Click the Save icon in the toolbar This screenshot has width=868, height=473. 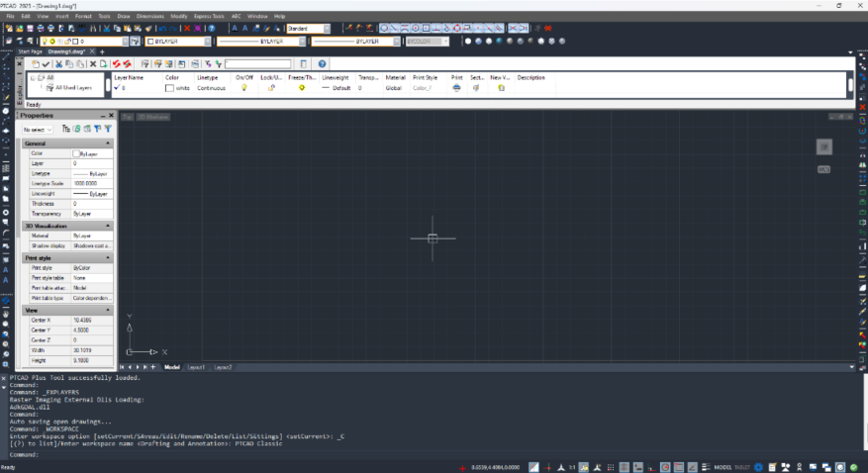click(30, 29)
